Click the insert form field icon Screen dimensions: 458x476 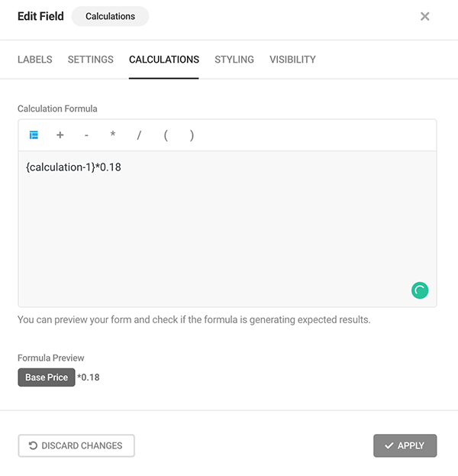point(34,135)
